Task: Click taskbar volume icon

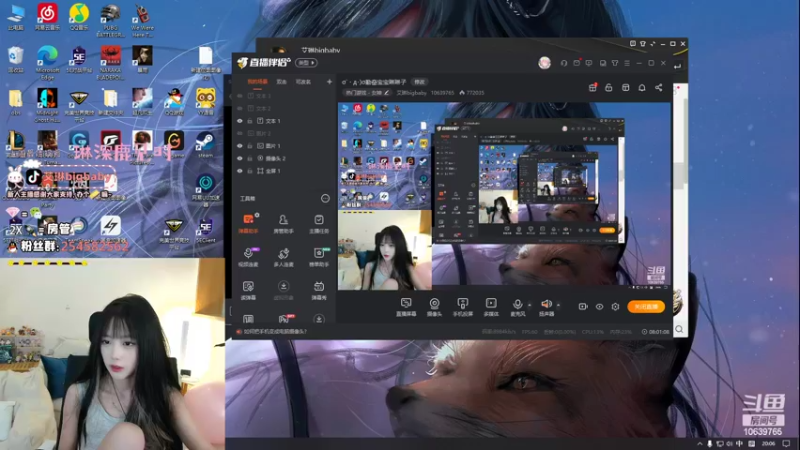Action: (x=730, y=444)
